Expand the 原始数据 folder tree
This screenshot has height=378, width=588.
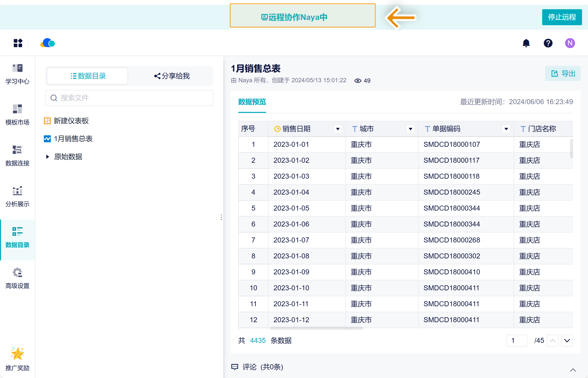48,157
